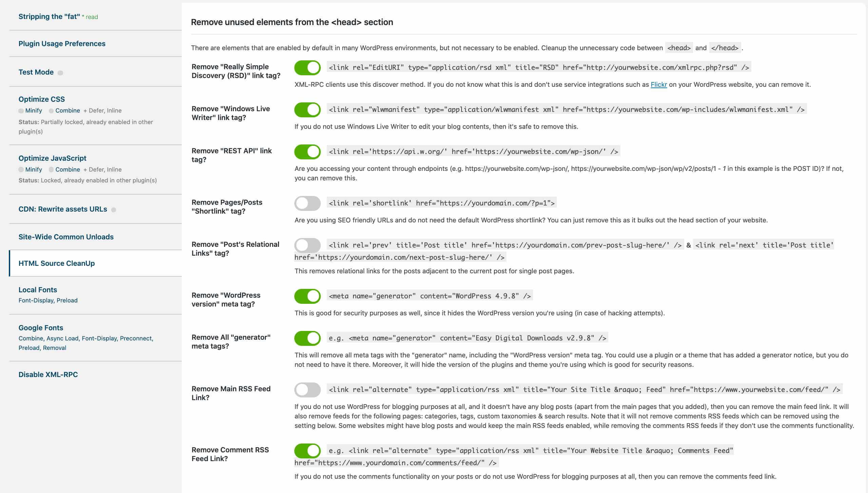Open the "Local Fonts" settings page

(x=38, y=290)
